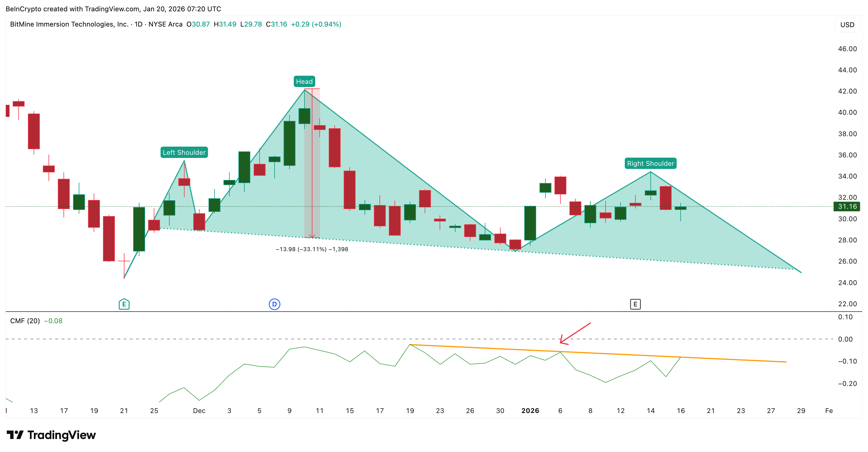Image resolution: width=868 pixels, height=452 pixels.
Task: Click the CMF value -0.08 readout
Action: pyautogui.click(x=53, y=321)
